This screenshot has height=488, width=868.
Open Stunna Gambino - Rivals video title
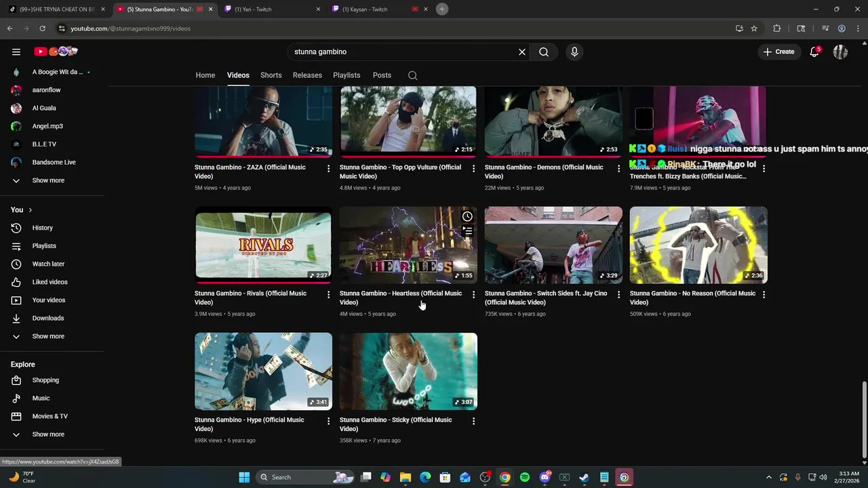pyautogui.click(x=250, y=298)
